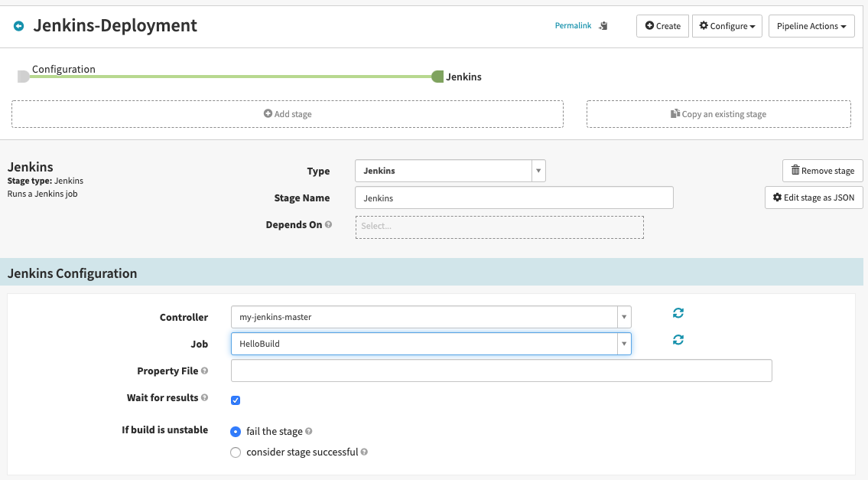Click Remove stage button

tap(822, 171)
